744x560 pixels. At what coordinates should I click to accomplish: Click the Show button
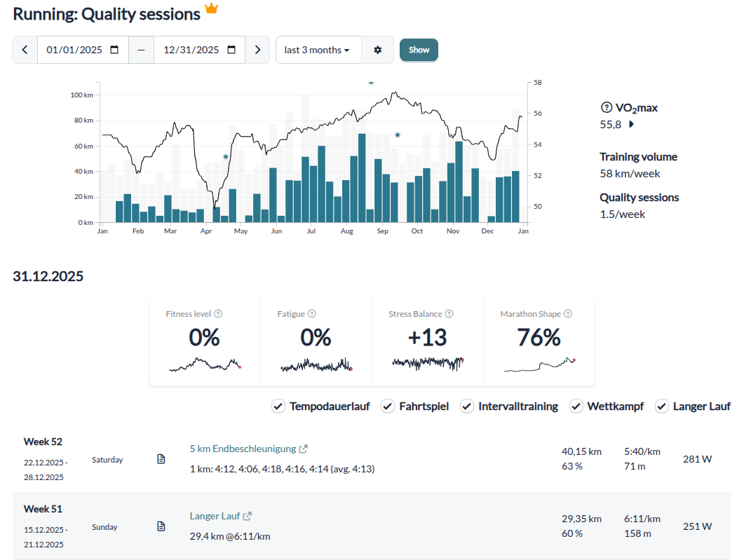pyautogui.click(x=419, y=50)
